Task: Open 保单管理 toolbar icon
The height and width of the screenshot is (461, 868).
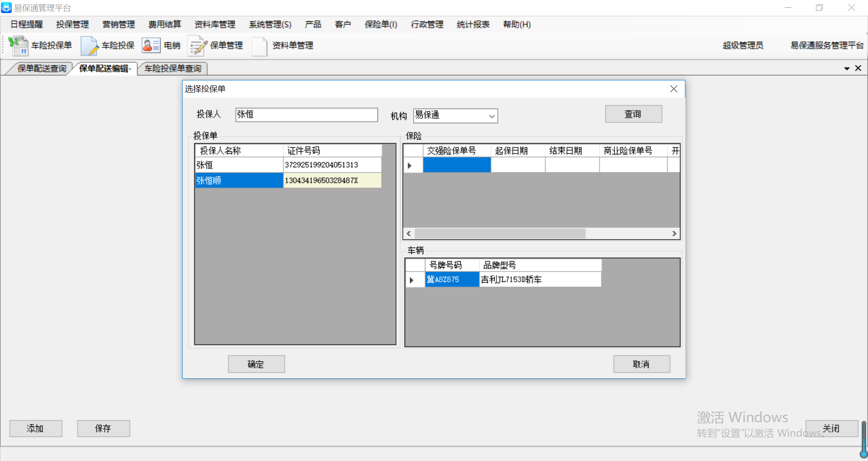Action: [x=197, y=46]
